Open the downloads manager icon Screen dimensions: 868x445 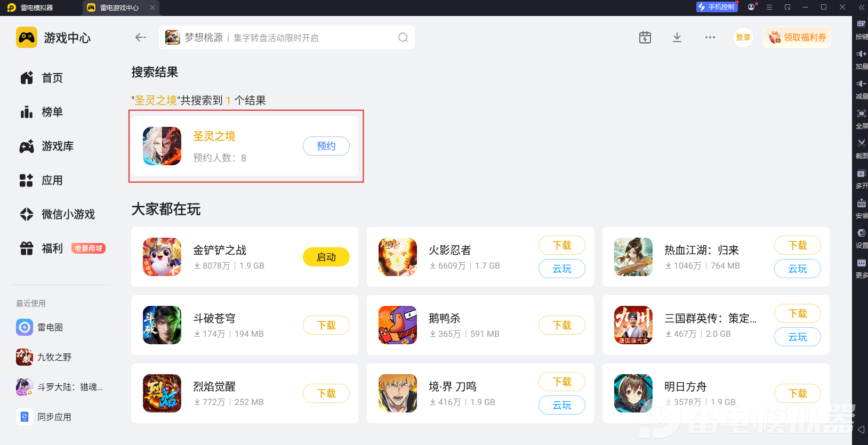click(x=677, y=37)
